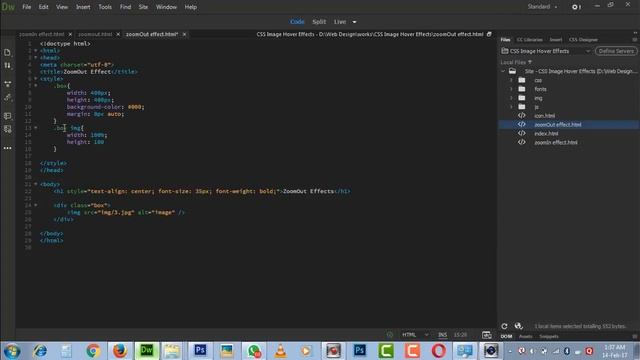Open the Site menu
Screen dimensions: 640x360
click(x=143, y=7)
